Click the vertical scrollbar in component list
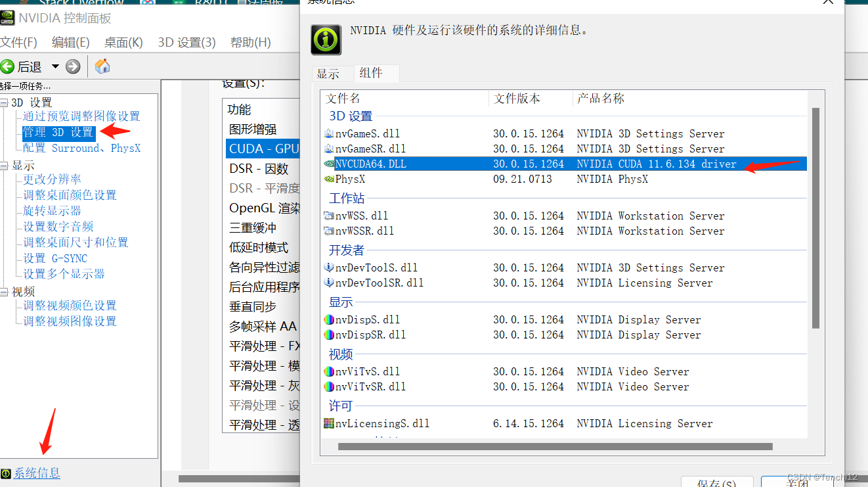868x487 pixels. pos(815,218)
